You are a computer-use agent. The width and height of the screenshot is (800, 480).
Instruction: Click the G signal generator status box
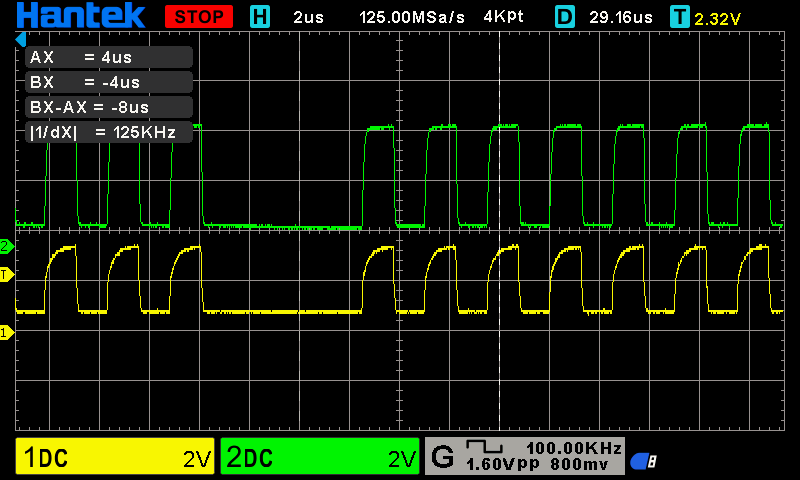coord(525,456)
